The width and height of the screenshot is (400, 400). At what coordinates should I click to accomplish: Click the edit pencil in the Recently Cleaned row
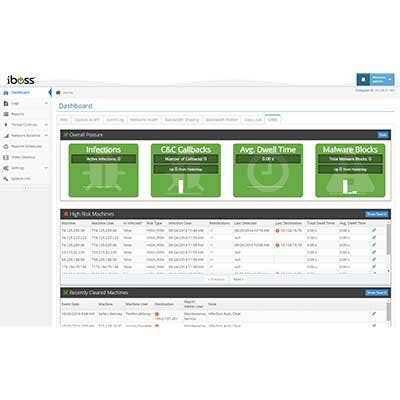pos(374,314)
